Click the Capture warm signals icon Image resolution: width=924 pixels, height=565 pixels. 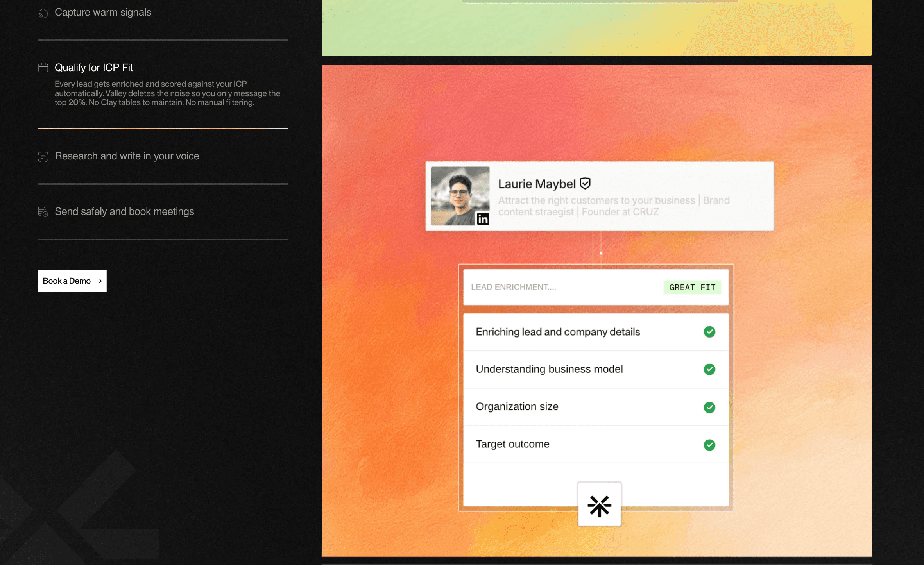tap(43, 13)
